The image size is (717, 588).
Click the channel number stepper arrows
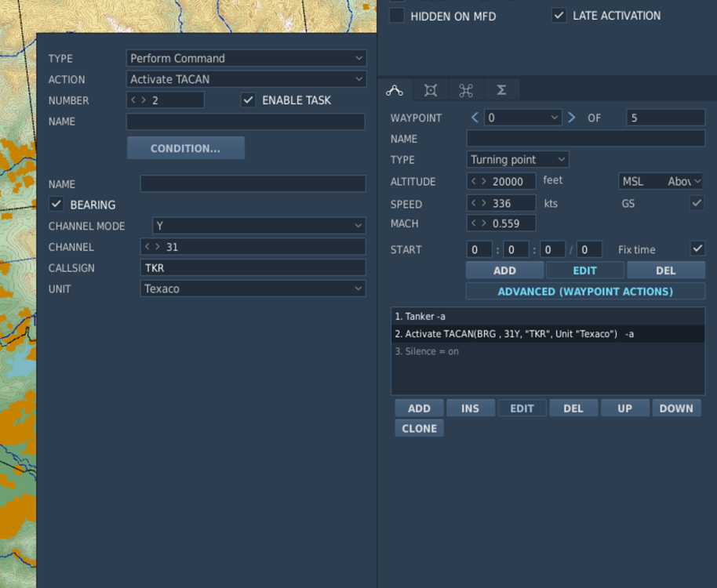pos(152,247)
